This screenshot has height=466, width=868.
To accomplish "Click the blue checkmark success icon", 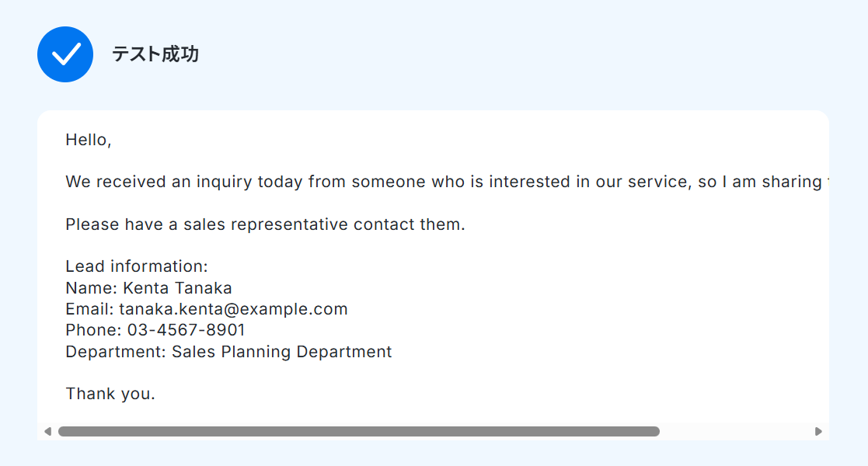I will [x=65, y=54].
